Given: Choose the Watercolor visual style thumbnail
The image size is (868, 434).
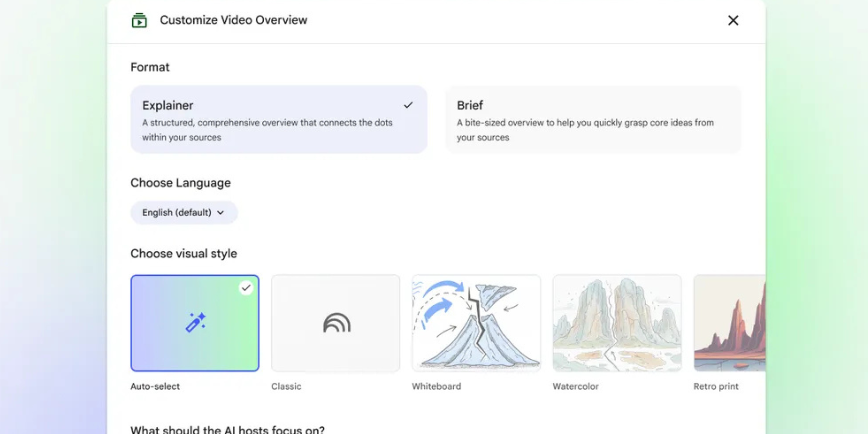Looking at the screenshot, I should click(617, 323).
